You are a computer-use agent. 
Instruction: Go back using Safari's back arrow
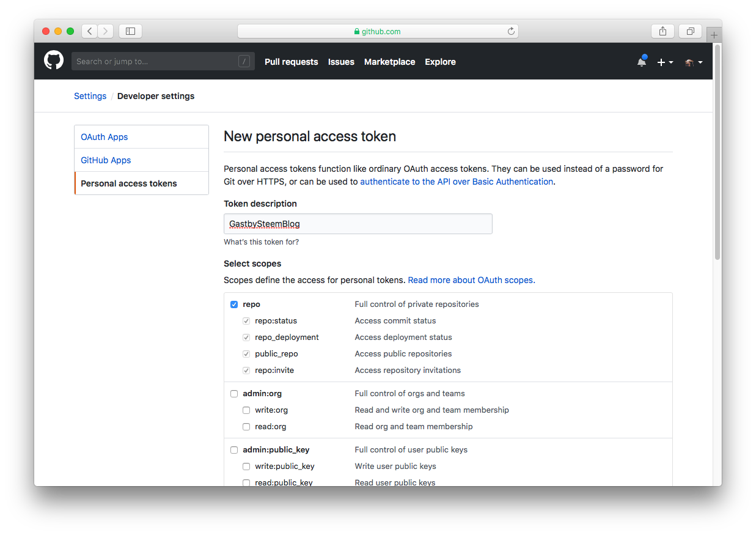click(89, 31)
